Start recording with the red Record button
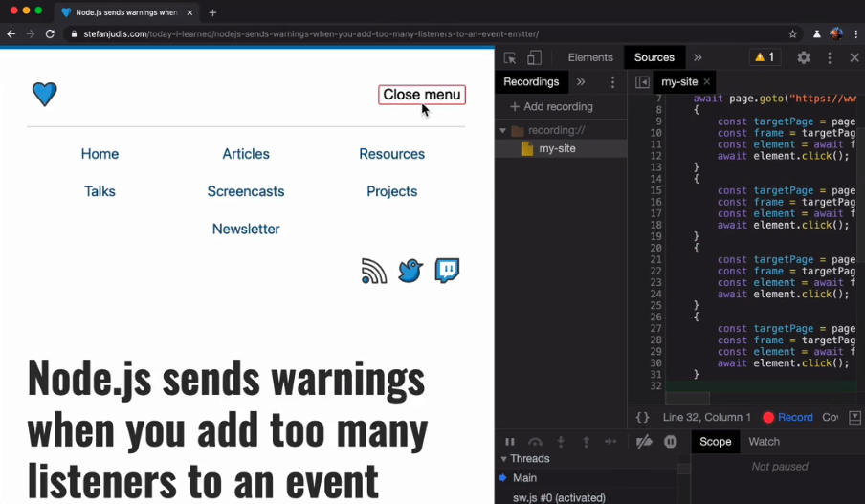The width and height of the screenshot is (865, 504). pyautogui.click(x=787, y=417)
